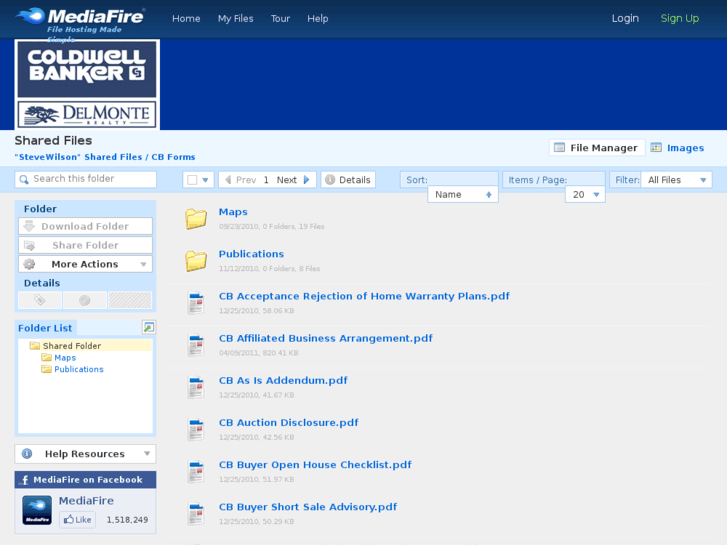
Task: Click the Folder List expand icon
Action: [149, 327]
